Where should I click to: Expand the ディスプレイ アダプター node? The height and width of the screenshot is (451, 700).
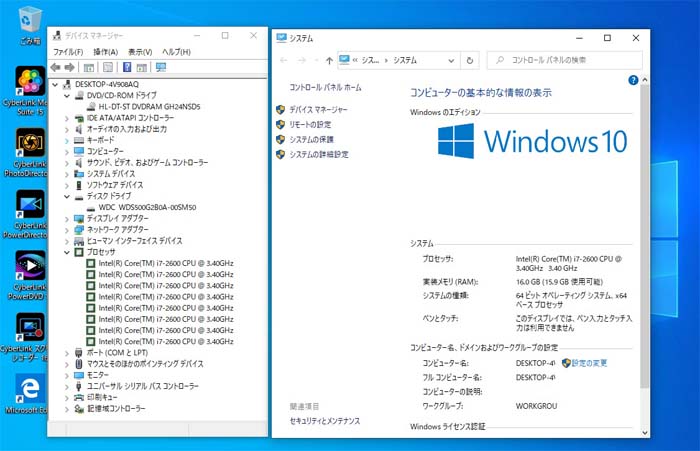(x=67, y=219)
